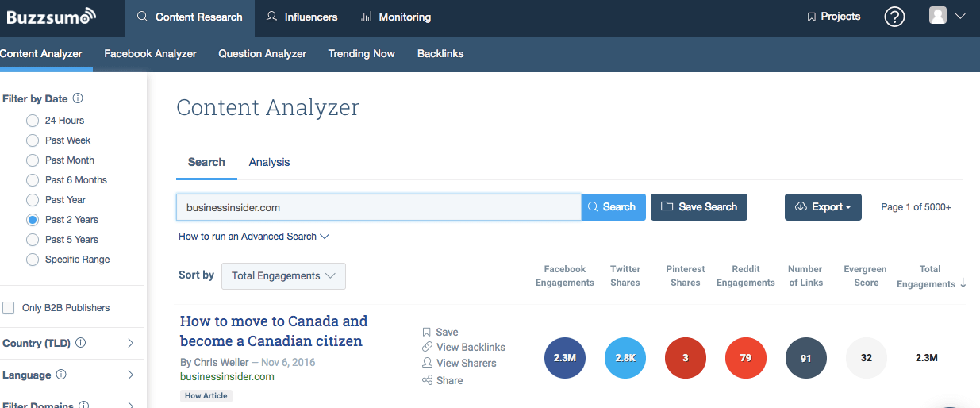
Task: Click the Save Search button
Action: [x=699, y=207]
